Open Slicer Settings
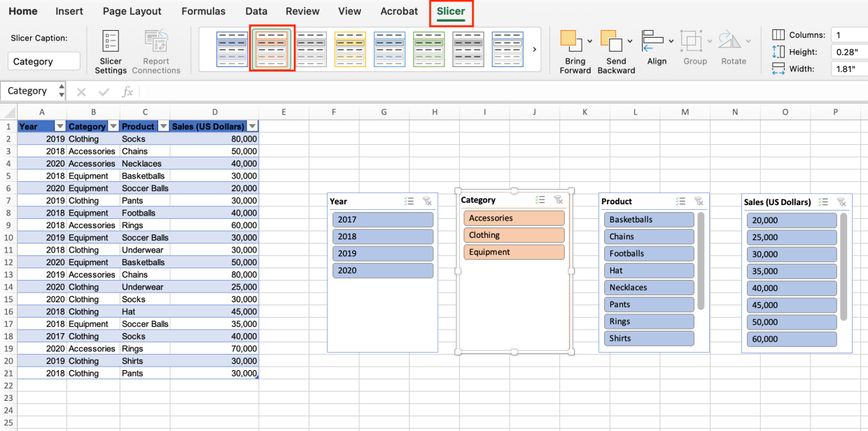 (x=110, y=49)
